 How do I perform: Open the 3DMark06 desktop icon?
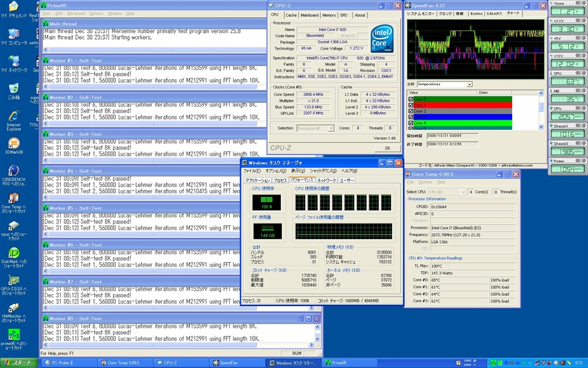(x=14, y=144)
